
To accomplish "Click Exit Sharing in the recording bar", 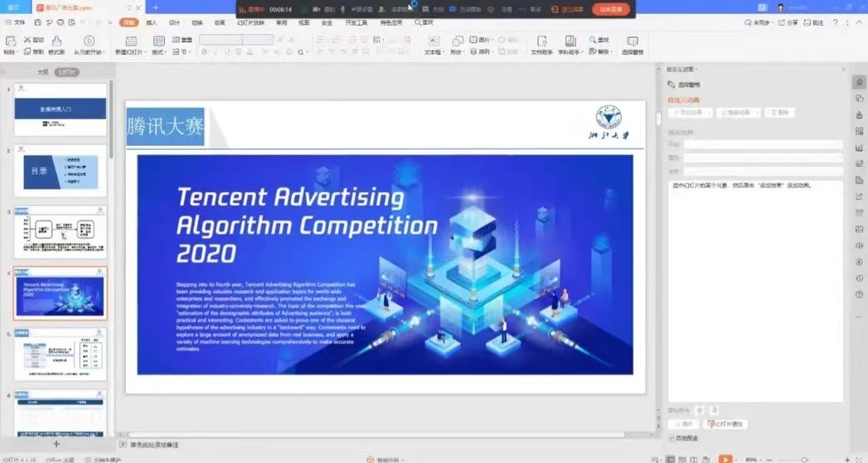I will [x=567, y=9].
